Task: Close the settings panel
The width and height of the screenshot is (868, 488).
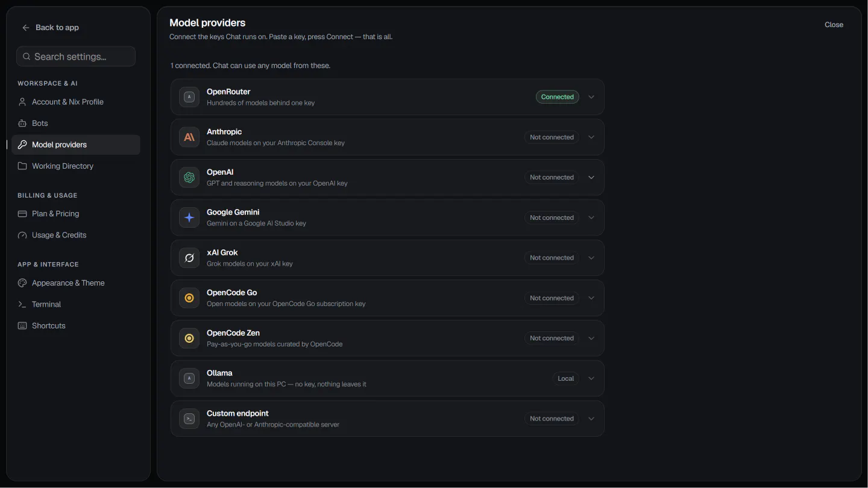Action: [834, 25]
